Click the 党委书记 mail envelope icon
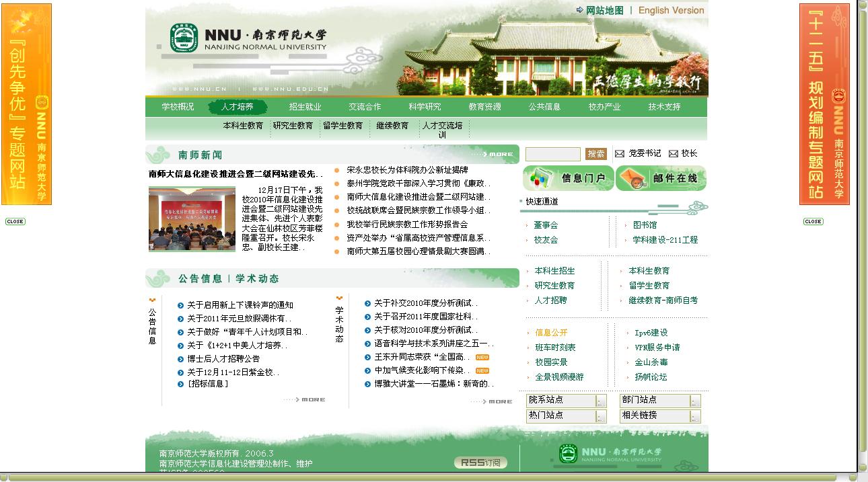868x482 pixels. pos(620,154)
